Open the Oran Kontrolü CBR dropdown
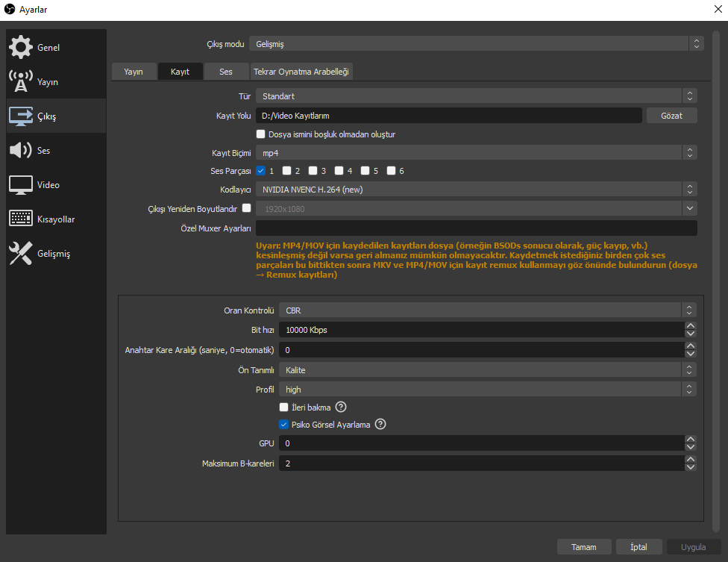 [488, 310]
